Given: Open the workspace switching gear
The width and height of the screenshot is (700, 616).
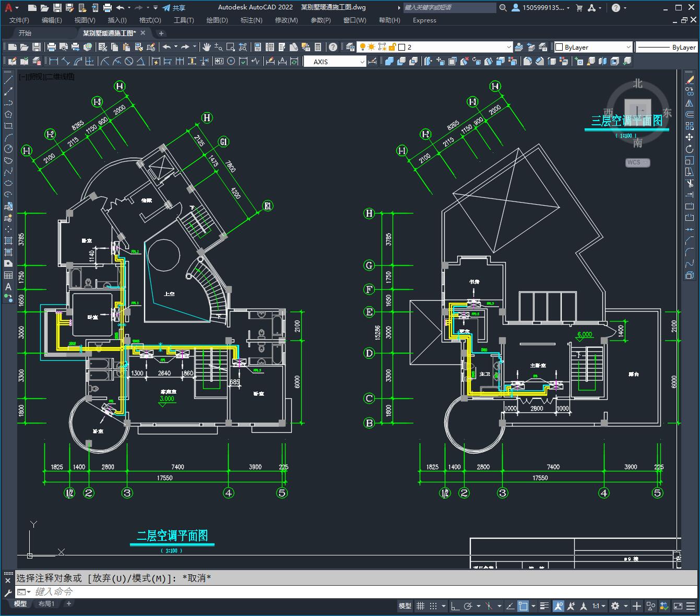Looking at the screenshot, I should 615,606.
